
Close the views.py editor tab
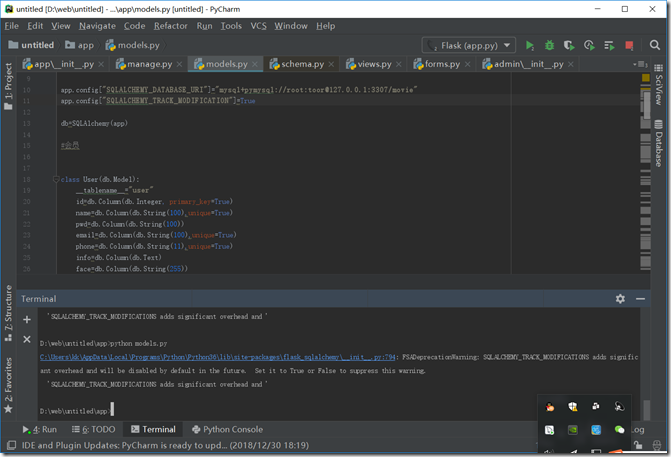click(398, 64)
